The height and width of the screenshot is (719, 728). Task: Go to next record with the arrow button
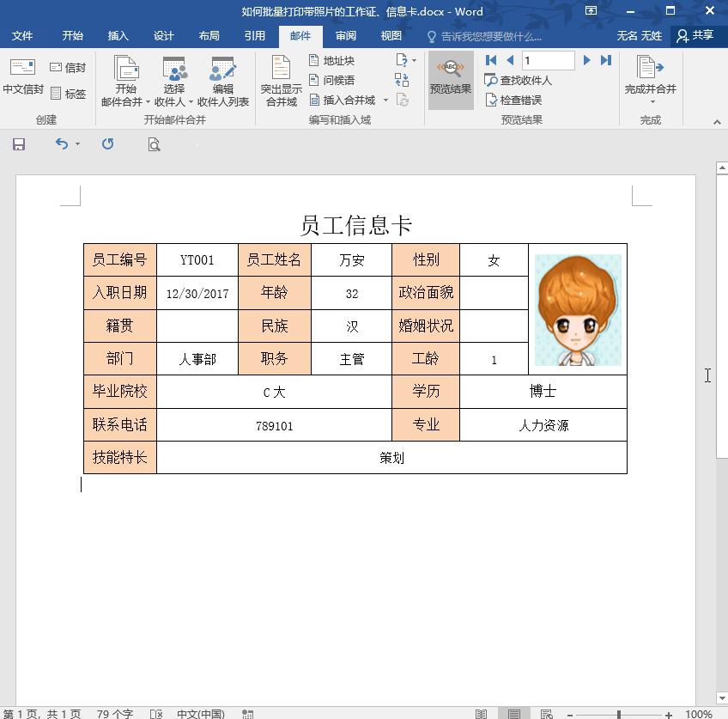(x=587, y=60)
